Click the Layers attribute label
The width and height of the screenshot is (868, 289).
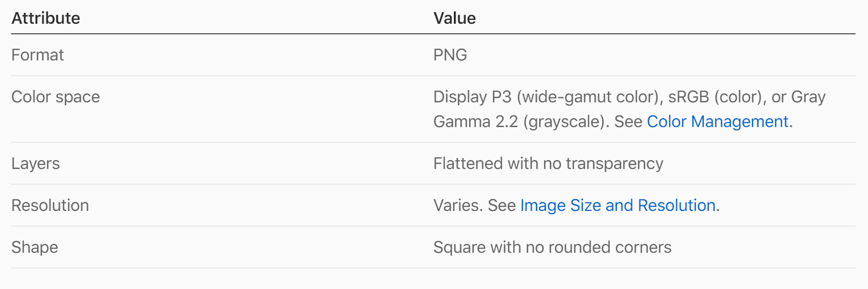click(35, 164)
